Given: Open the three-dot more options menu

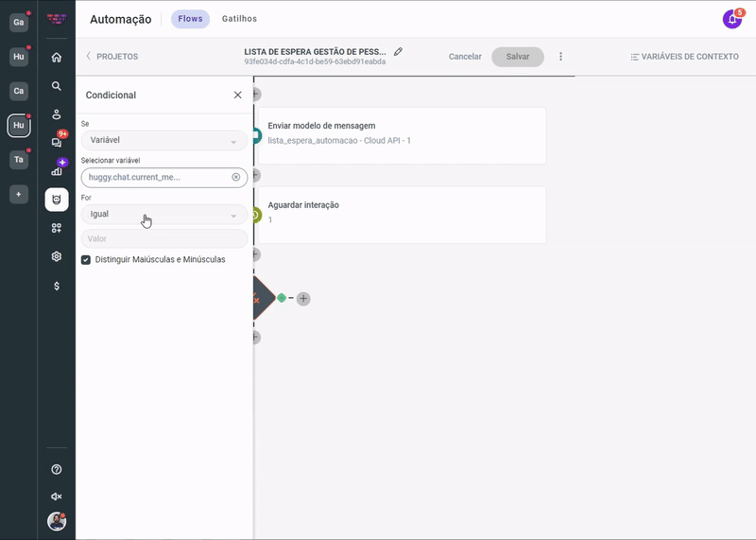Looking at the screenshot, I should click(x=560, y=57).
